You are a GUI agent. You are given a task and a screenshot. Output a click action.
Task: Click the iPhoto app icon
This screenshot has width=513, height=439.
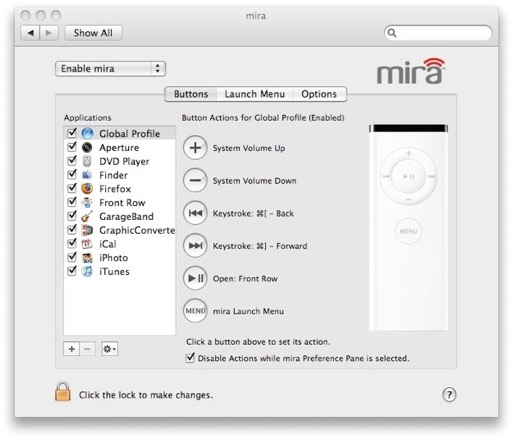87,258
